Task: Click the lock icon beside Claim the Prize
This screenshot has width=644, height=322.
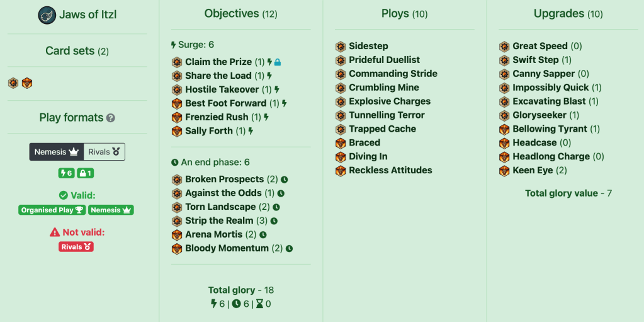Action: click(278, 62)
